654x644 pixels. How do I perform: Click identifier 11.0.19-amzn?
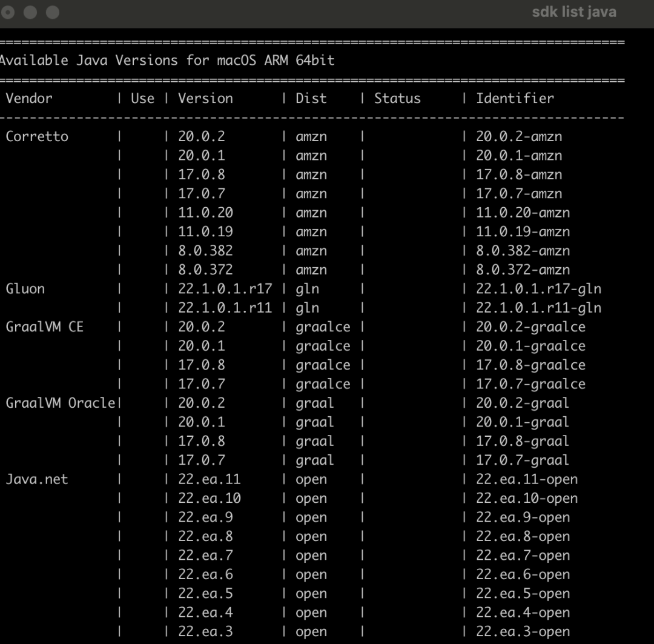(523, 231)
